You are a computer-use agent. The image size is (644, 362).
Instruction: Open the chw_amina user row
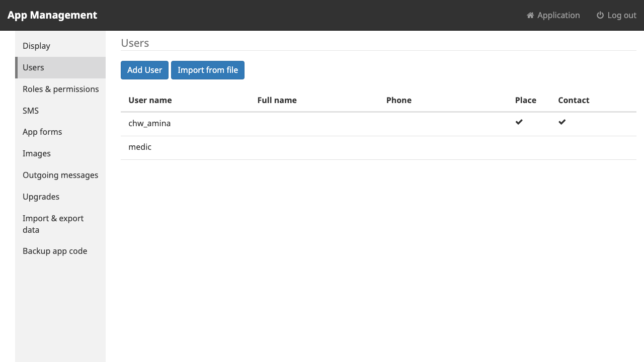click(378, 124)
